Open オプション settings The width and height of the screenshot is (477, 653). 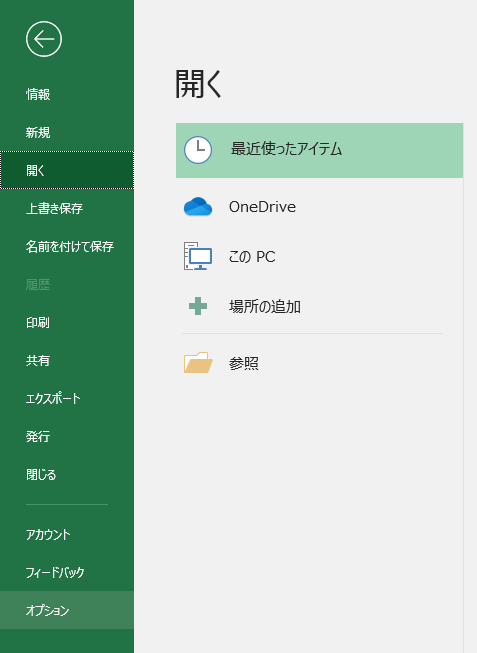coord(67,610)
